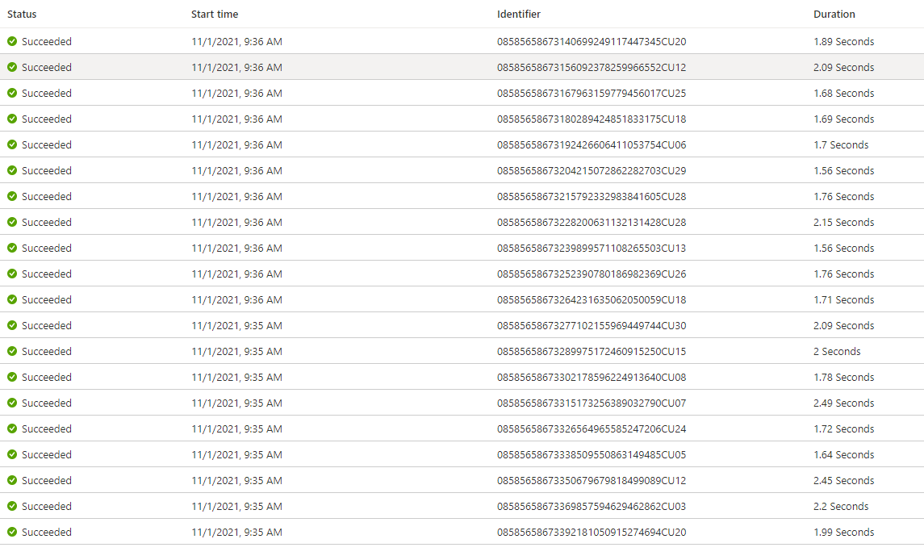Sort by the Start time column header
924x560 pixels.
[x=215, y=15]
